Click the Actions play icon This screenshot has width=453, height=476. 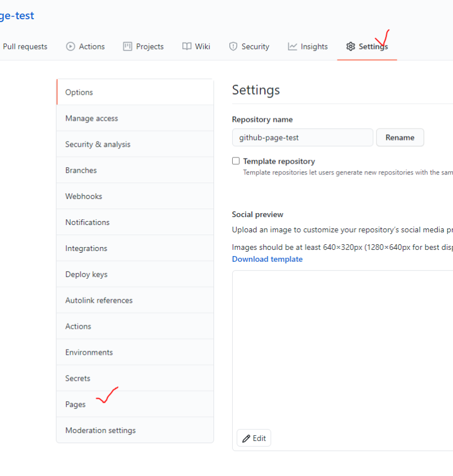click(70, 46)
